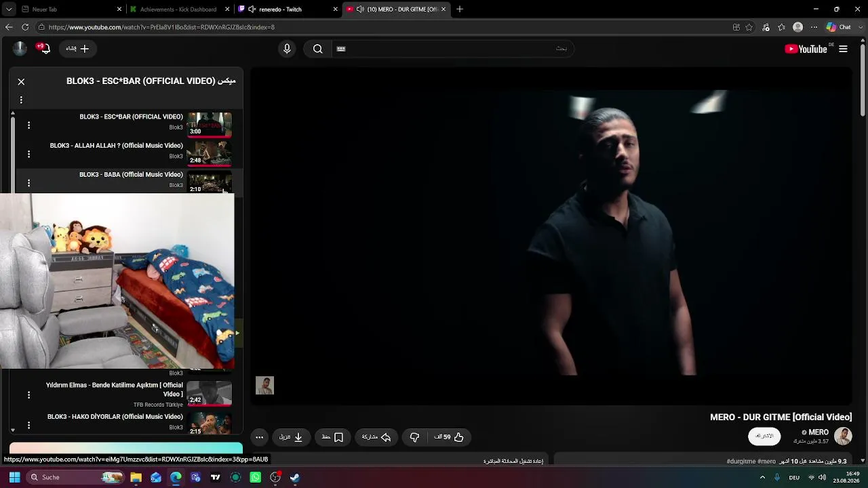Select 'BLOK3 - ESC*BAR (OFFICIAL VIDEO)' playlist title
868x488 pixels.
tap(131, 117)
